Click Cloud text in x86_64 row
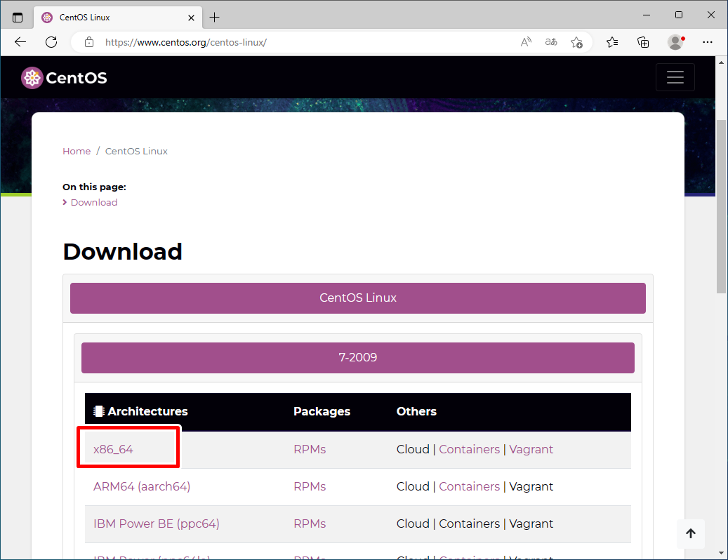The width and height of the screenshot is (728, 560). [x=413, y=449]
